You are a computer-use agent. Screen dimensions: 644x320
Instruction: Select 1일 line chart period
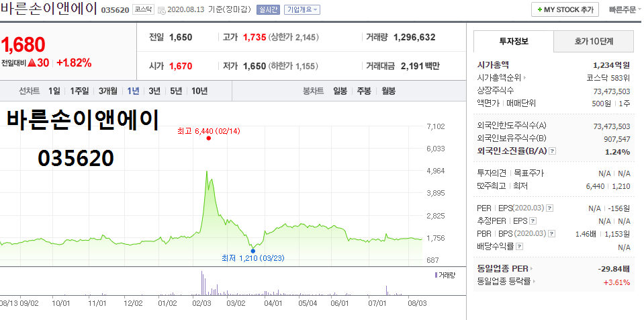pos(54,91)
